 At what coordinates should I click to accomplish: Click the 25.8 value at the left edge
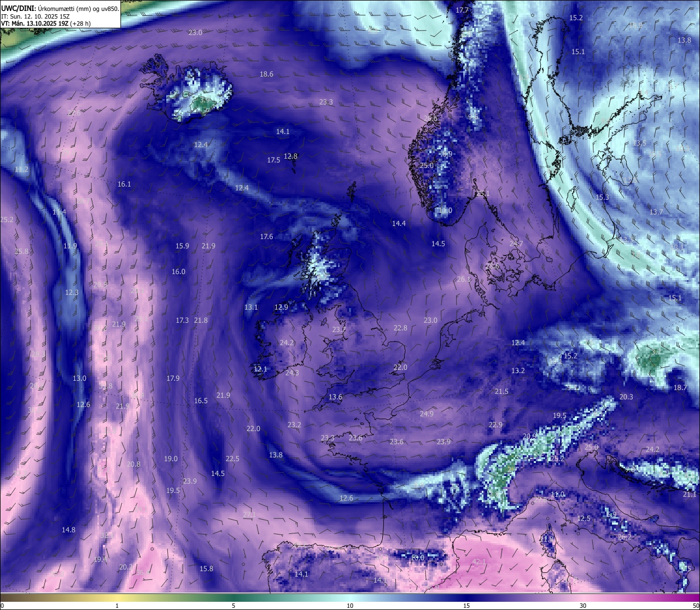click(21, 252)
